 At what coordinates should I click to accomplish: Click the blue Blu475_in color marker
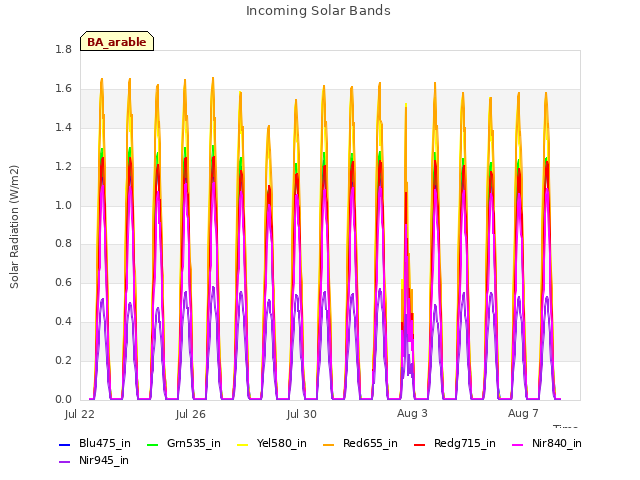tap(64, 444)
